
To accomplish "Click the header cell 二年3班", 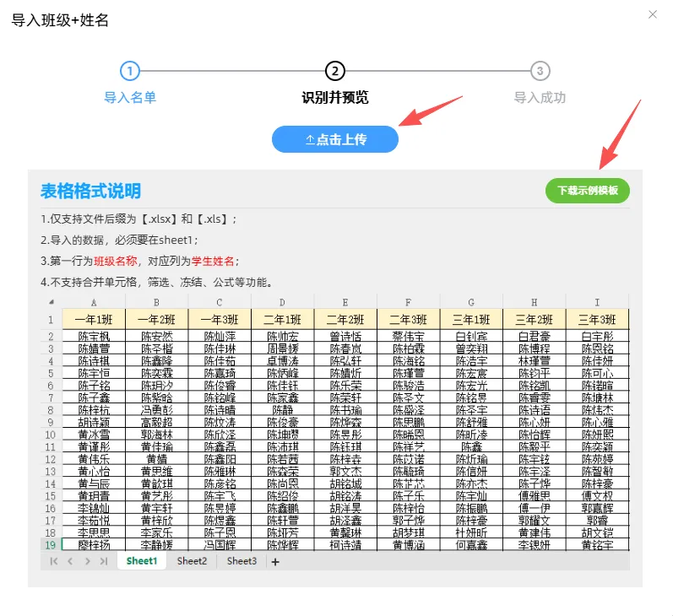I will (408, 320).
